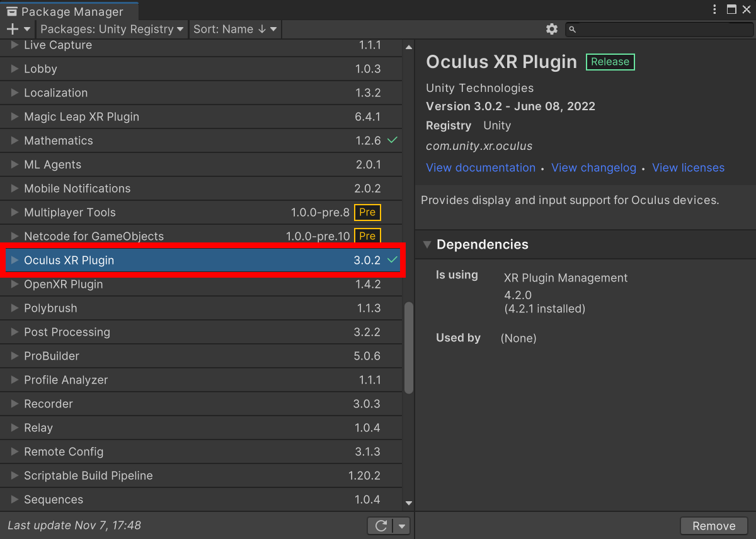The width and height of the screenshot is (756, 539).
Task: Expand the ML Agents package arrow
Action: click(14, 164)
